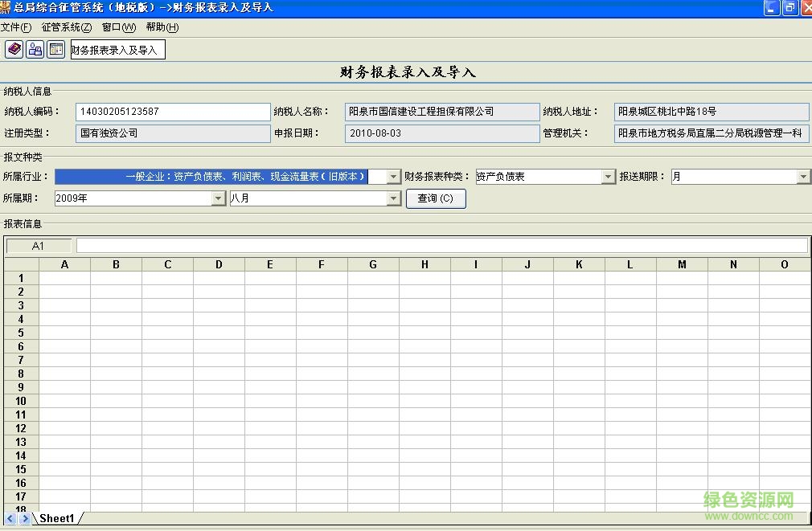The height and width of the screenshot is (531, 812).
Task: Open the help book icon on toolbar
Action: point(13,49)
